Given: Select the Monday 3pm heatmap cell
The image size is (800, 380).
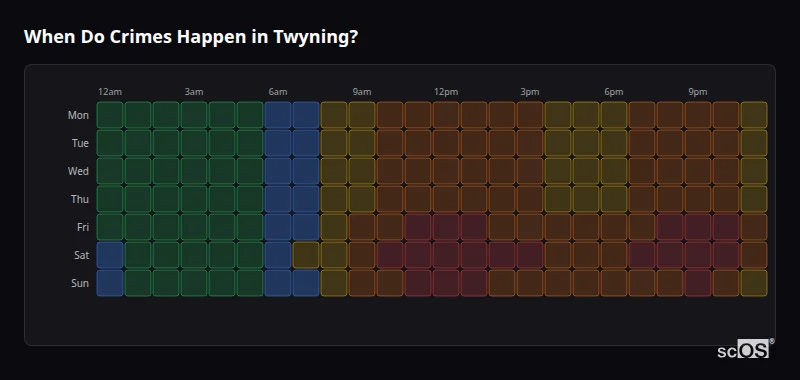Looking at the screenshot, I should pos(530,115).
